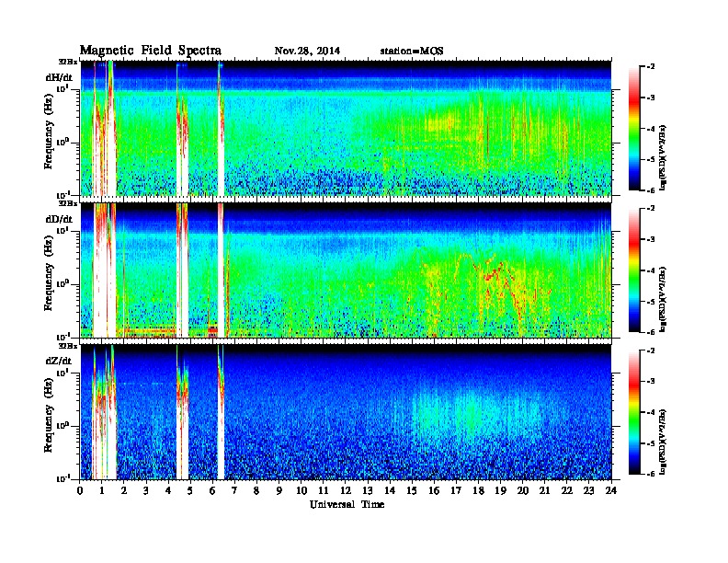Click hour tick label "24" on time axis
Viewport: 728px width, 563px height.
point(611,490)
